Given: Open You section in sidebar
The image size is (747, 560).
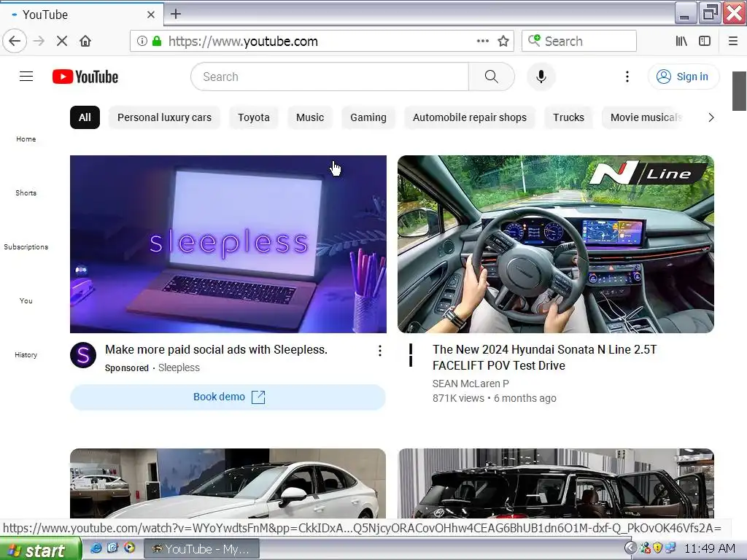Looking at the screenshot, I should tap(26, 300).
